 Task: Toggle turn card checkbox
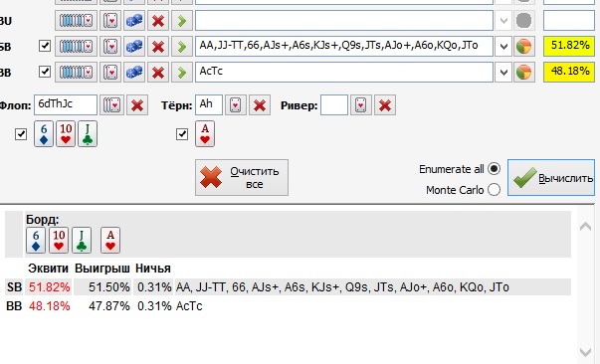click(x=182, y=134)
